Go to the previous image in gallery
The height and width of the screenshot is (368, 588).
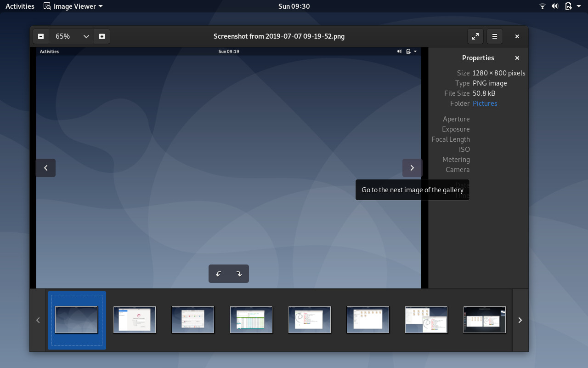(46, 168)
